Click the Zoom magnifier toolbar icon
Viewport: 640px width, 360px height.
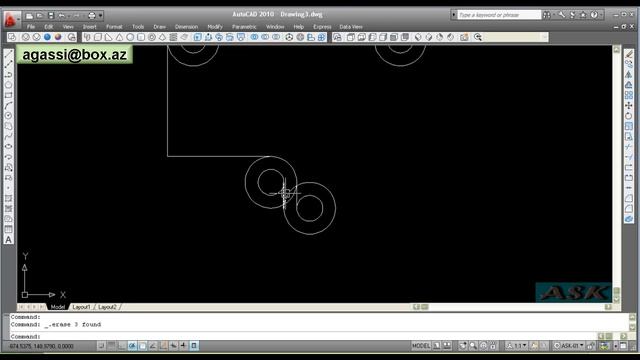click(x=478, y=37)
